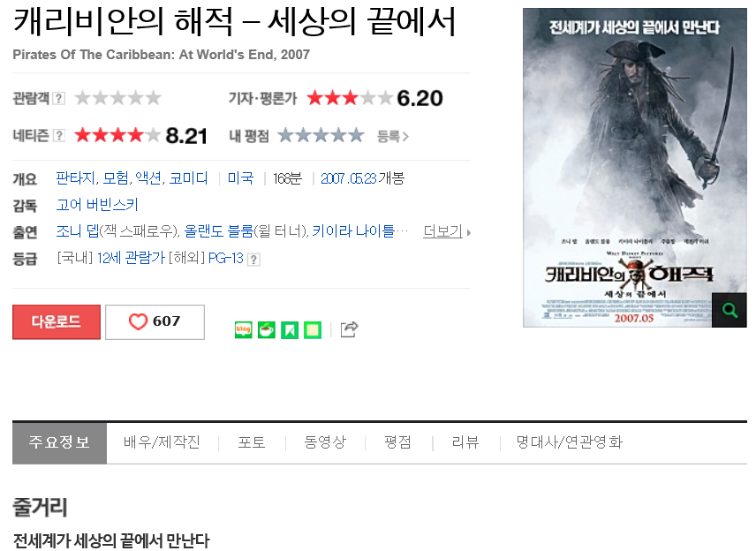Open the movie poster thumbnail

click(x=634, y=167)
